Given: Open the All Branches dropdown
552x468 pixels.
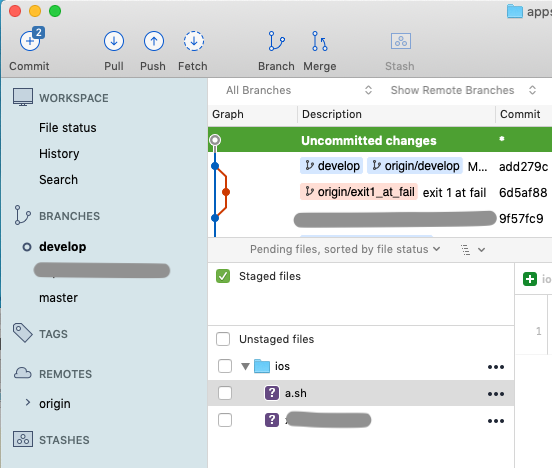Looking at the screenshot, I should click(x=299, y=90).
